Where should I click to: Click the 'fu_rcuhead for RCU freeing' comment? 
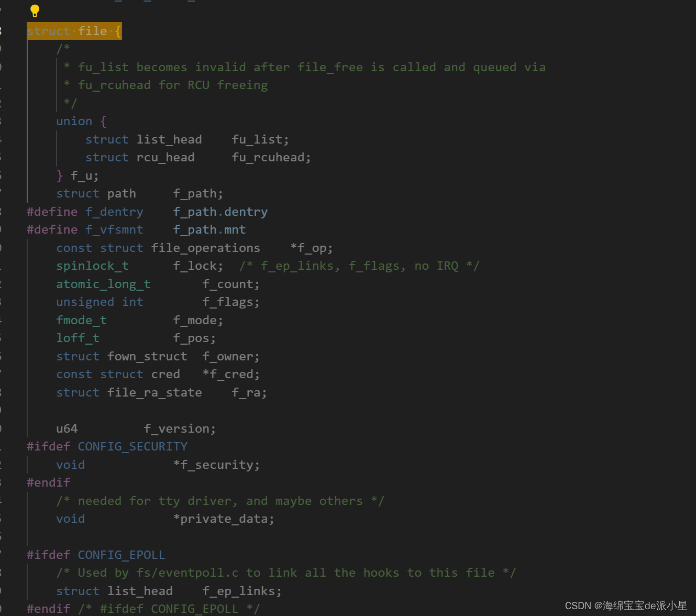[165, 85]
